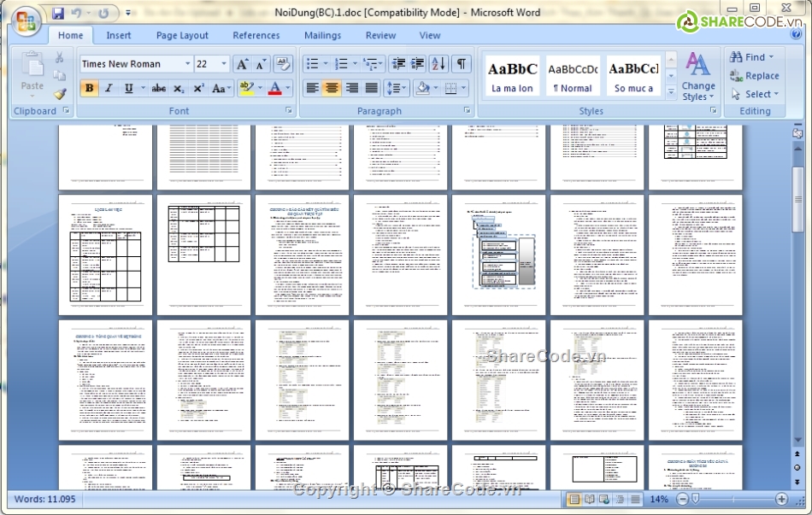Viewport: 812px width, 515px height.
Task: Select the Format Painter brush
Action: 60,94
